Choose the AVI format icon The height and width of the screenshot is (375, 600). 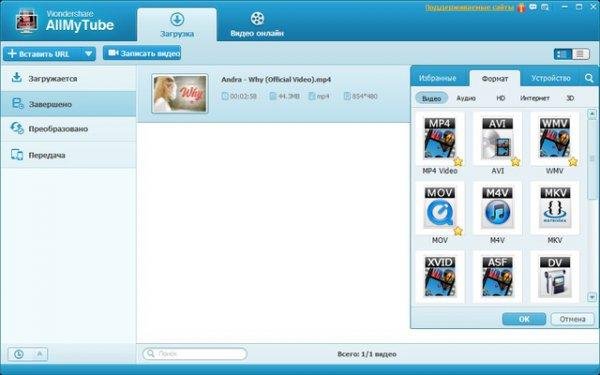pos(497,138)
